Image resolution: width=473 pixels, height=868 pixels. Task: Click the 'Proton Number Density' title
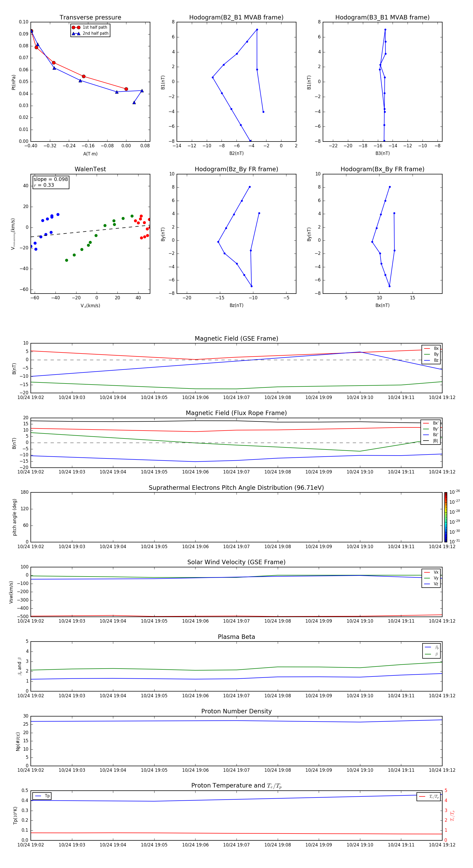(x=236, y=711)
